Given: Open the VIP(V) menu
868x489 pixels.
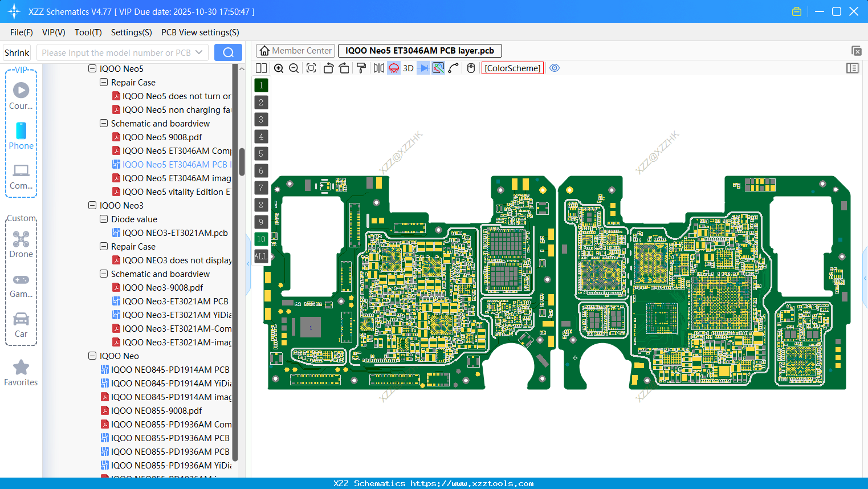Looking at the screenshot, I should 54,32.
